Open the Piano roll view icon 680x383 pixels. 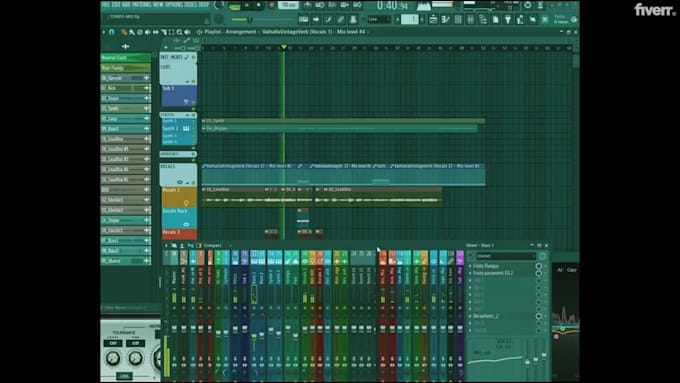(x=445, y=20)
